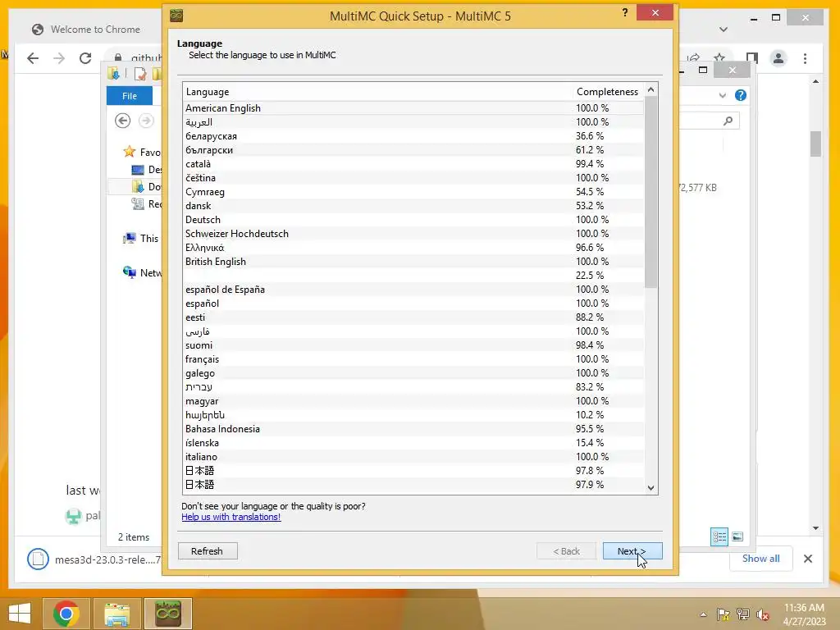The height and width of the screenshot is (630, 840).
Task: Select the magyar language row
Action: (413, 400)
